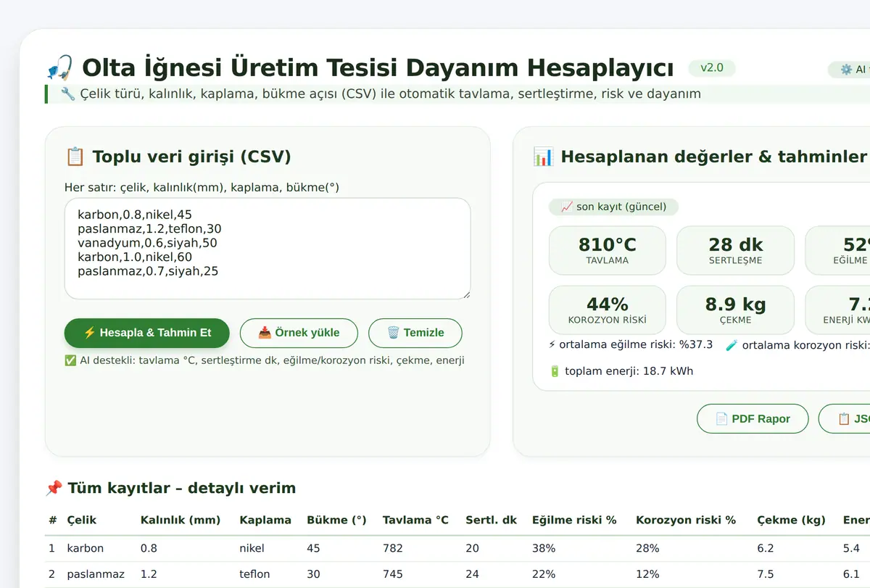Click the Tavlama °C column header
This screenshot has width=870, height=588.
click(416, 520)
